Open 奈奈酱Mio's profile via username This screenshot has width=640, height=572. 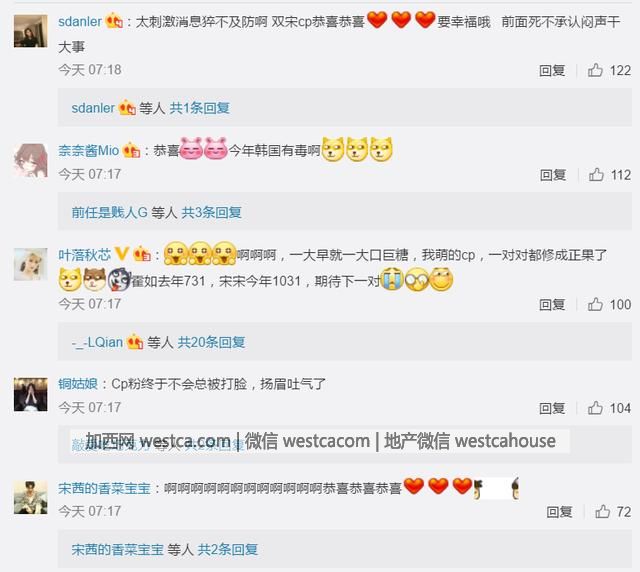click(89, 150)
